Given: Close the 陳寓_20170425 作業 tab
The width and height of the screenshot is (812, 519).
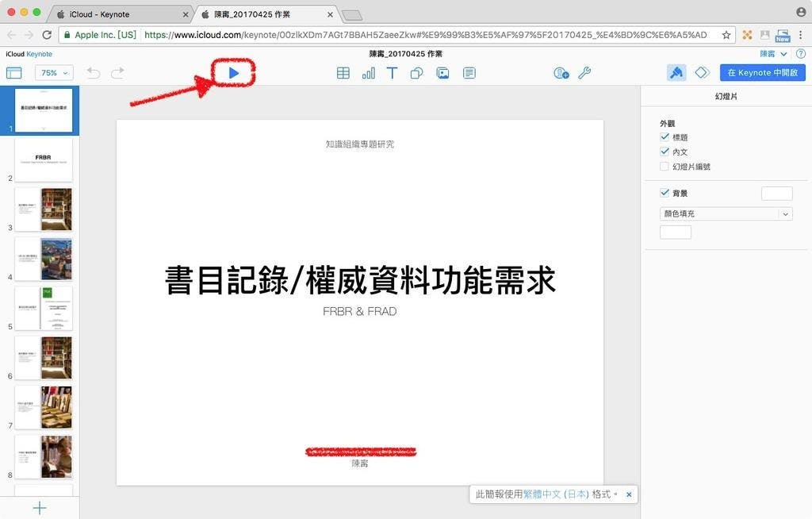Looking at the screenshot, I should tap(330, 14).
